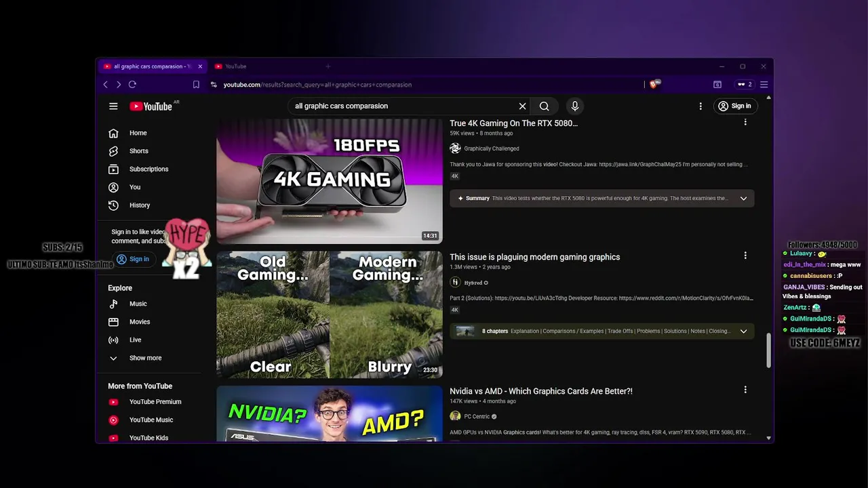Viewport: 868px width, 488px height.
Task: Open site information icon in address bar
Action: point(214,85)
